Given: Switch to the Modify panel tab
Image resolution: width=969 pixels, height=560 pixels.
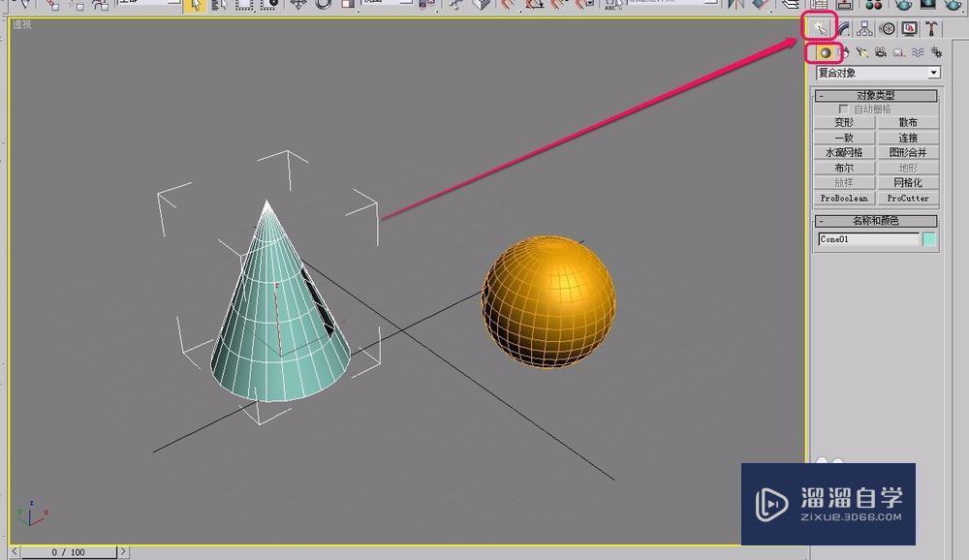Looking at the screenshot, I should (x=841, y=29).
